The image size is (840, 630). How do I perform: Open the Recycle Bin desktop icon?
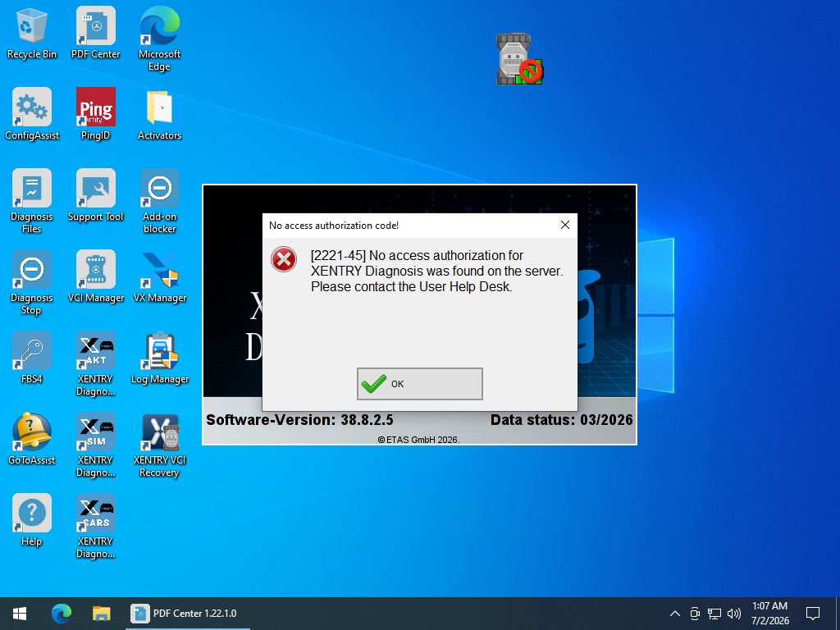(x=32, y=33)
